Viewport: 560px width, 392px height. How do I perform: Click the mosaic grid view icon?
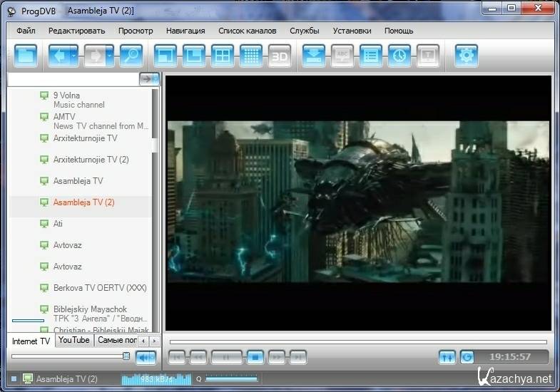pyautogui.click(x=250, y=56)
